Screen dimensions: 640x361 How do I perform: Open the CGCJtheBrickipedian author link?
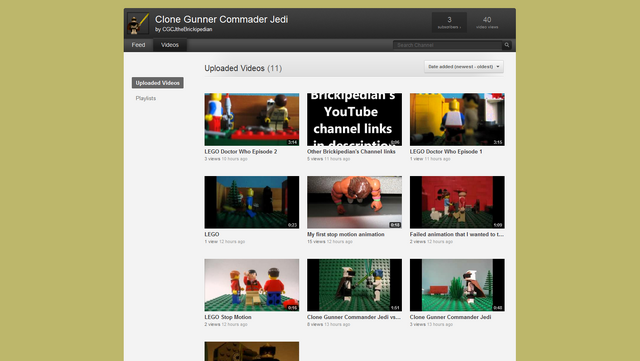(x=187, y=29)
